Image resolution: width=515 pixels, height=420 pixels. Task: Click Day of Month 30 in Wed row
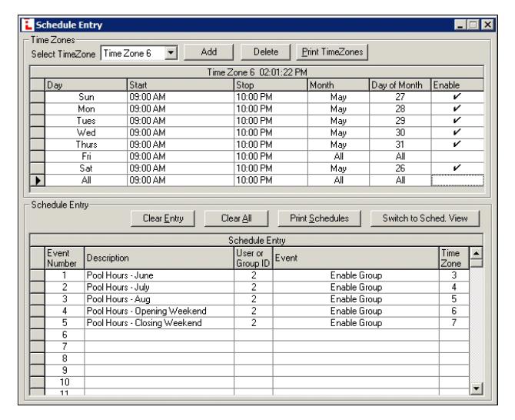coord(400,132)
